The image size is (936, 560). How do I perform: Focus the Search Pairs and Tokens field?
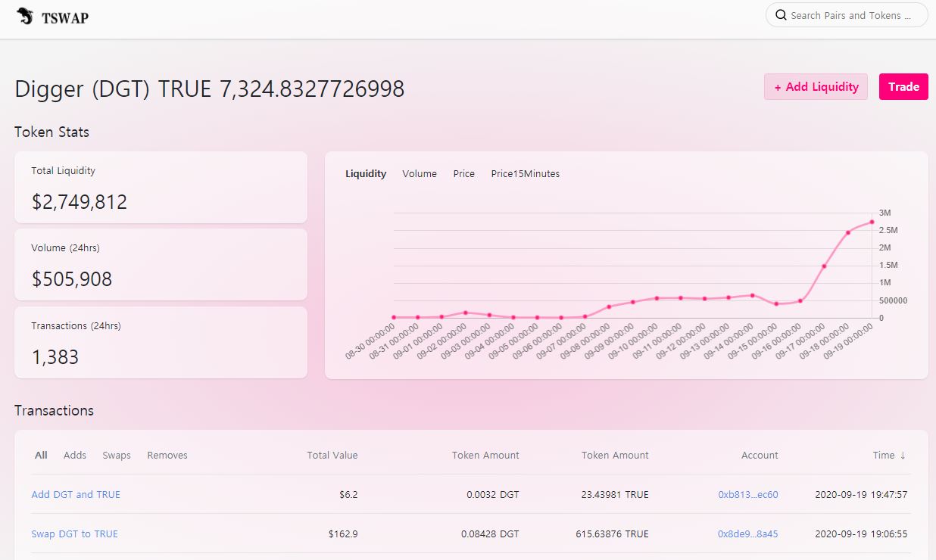point(847,15)
